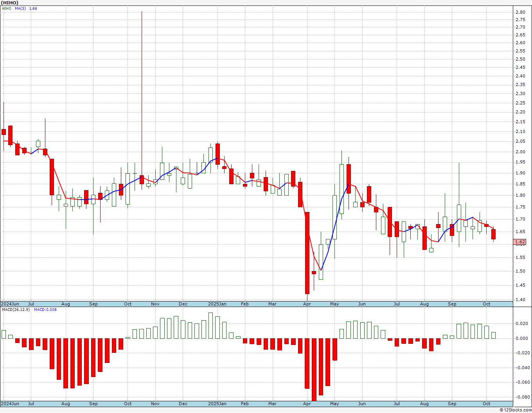
Task: Click the 2025Jan label on bottom MACD axis
Action: [x=217, y=404]
